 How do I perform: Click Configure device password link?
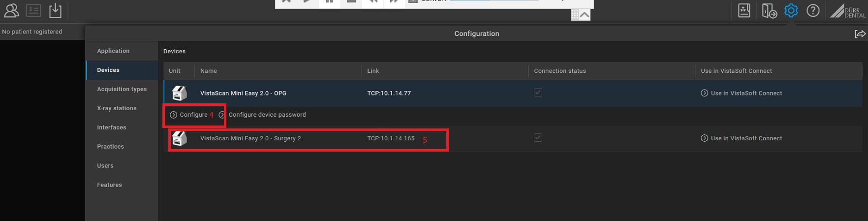pyautogui.click(x=262, y=115)
